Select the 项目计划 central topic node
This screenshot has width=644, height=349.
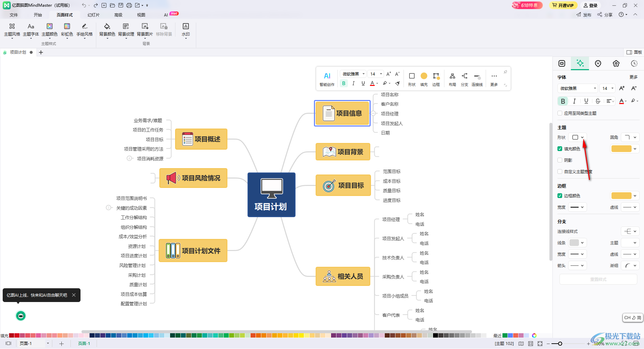pyautogui.click(x=271, y=195)
